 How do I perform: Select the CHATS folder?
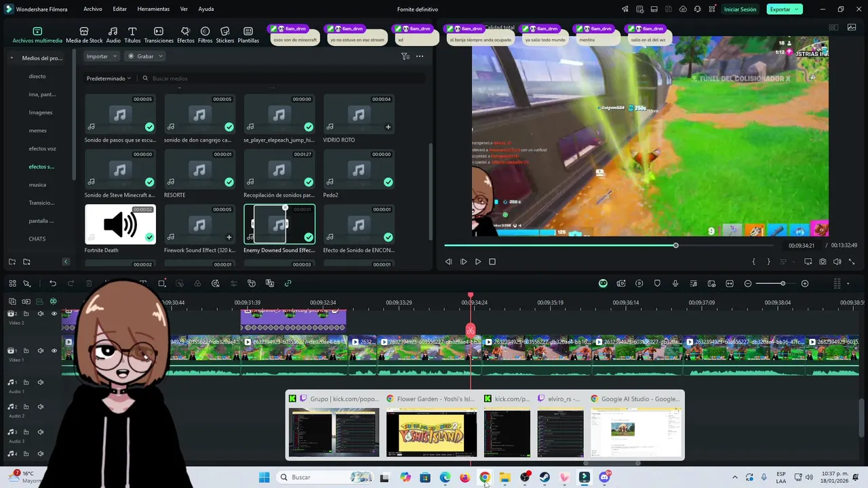click(37, 239)
